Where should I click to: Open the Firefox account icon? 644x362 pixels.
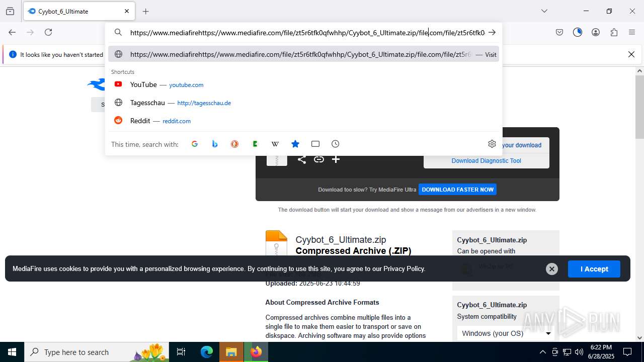tap(596, 32)
